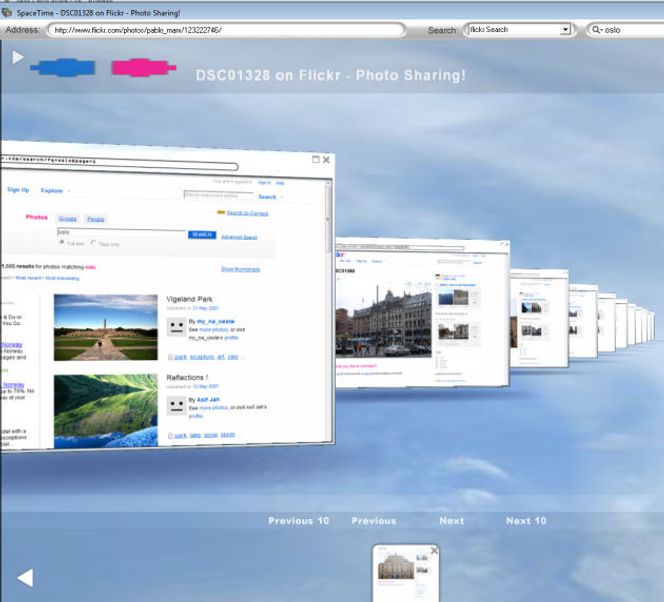The height and width of the screenshot is (602, 664).
Task: Open the third stacked page window
Action: (539, 318)
